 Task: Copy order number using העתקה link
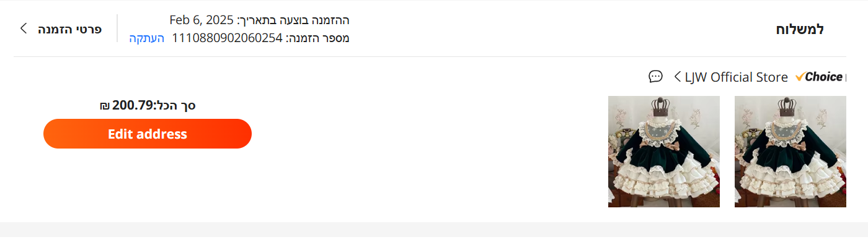point(147,38)
